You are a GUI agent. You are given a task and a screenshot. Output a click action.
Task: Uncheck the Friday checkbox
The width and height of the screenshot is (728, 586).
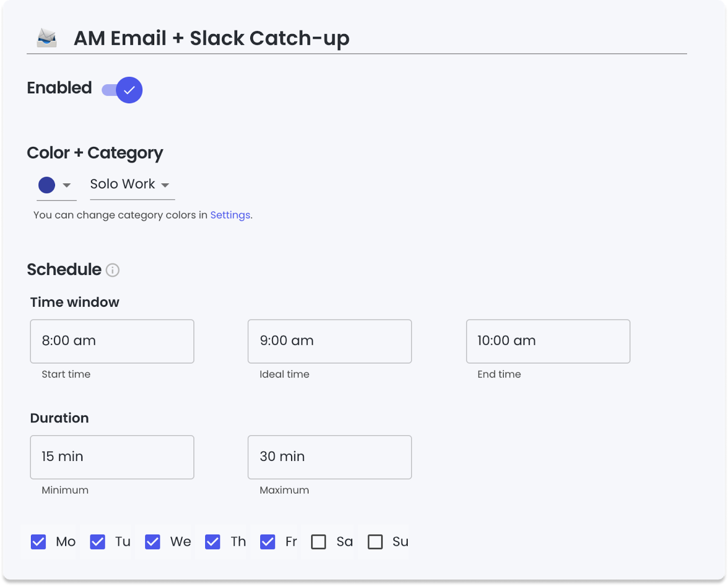268,542
